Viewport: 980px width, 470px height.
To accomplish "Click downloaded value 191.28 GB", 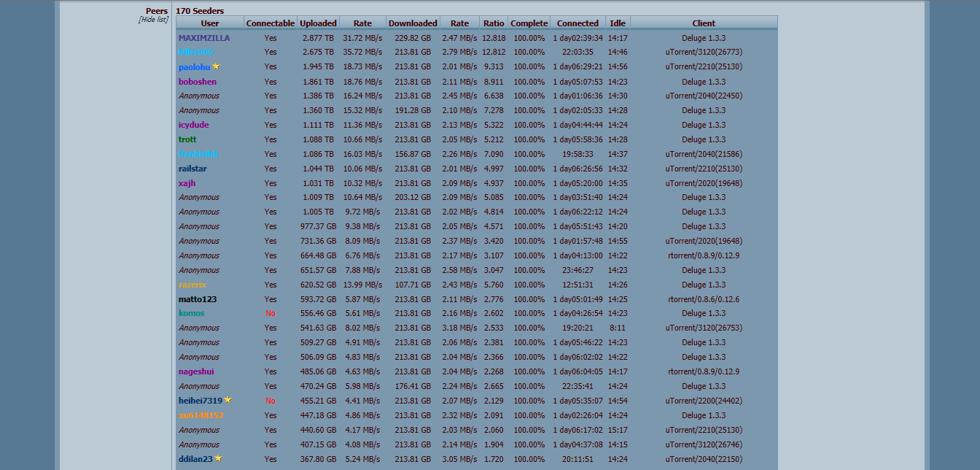I will point(413,110).
